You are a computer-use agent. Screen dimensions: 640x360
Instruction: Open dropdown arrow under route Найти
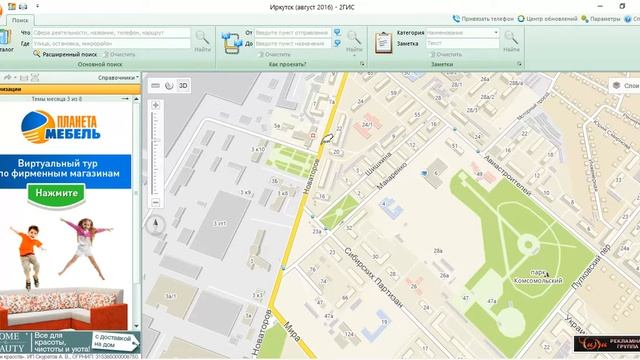pos(354,55)
